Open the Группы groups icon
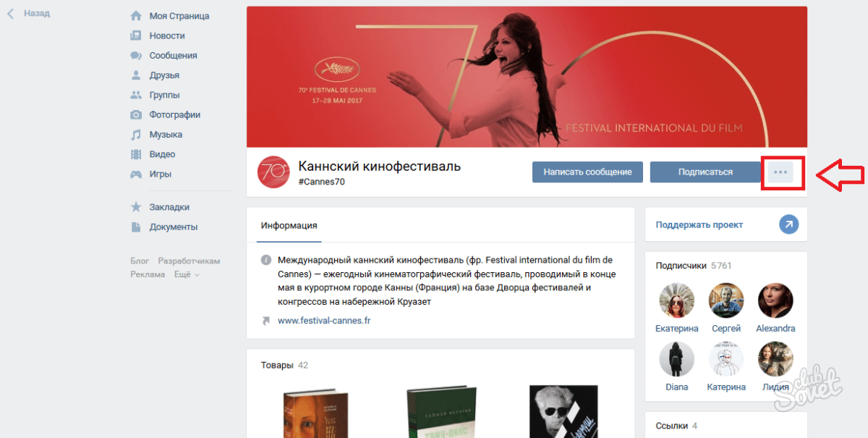The width and height of the screenshot is (868, 438). click(136, 95)
